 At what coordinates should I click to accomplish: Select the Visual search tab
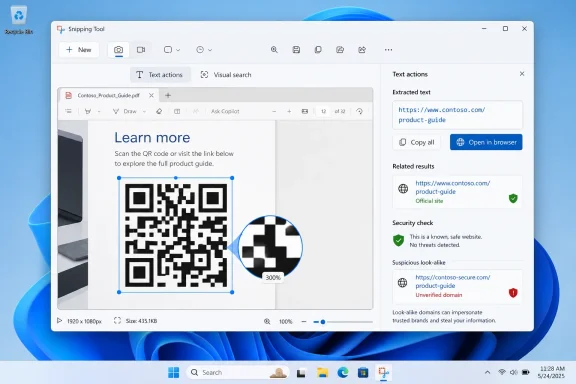[226, 75]
